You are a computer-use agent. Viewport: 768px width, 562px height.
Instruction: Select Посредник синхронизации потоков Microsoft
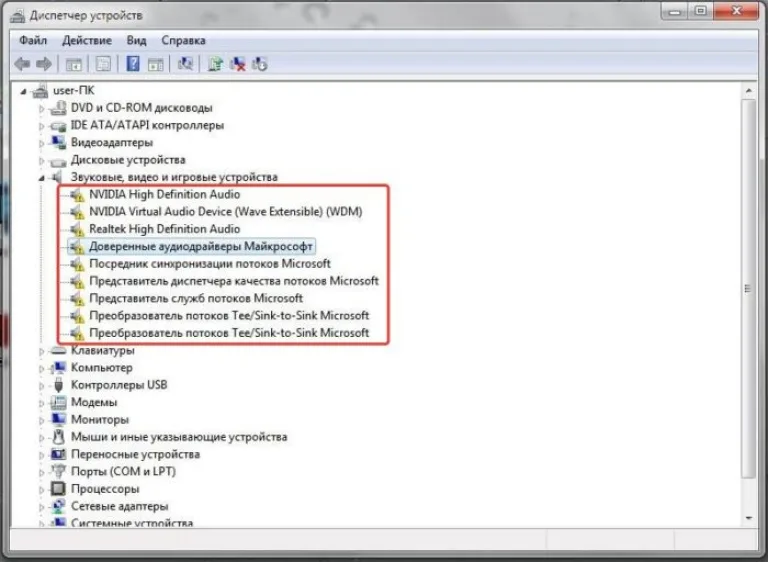pos(210,264)
